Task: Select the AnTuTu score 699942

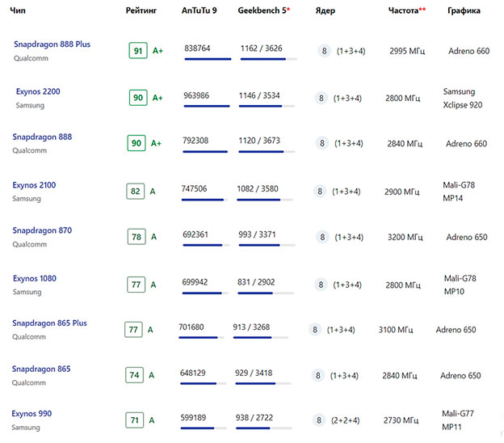Action: pos(195,282)
